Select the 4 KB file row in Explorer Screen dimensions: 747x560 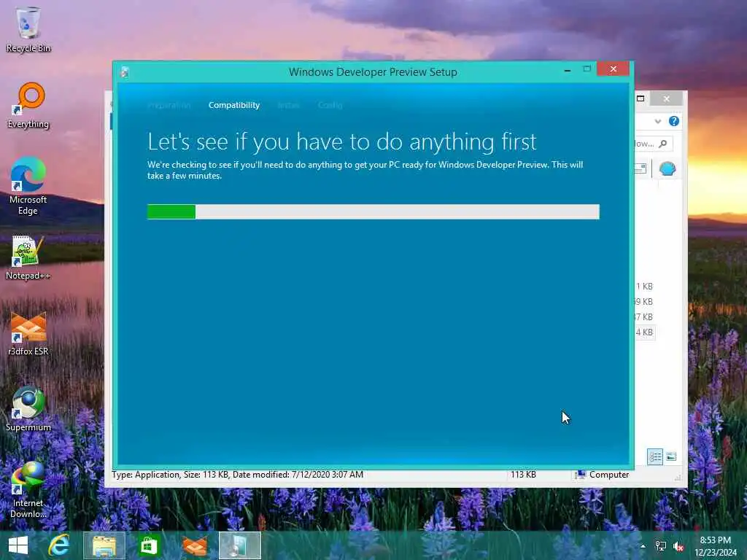tap(645, 332)
